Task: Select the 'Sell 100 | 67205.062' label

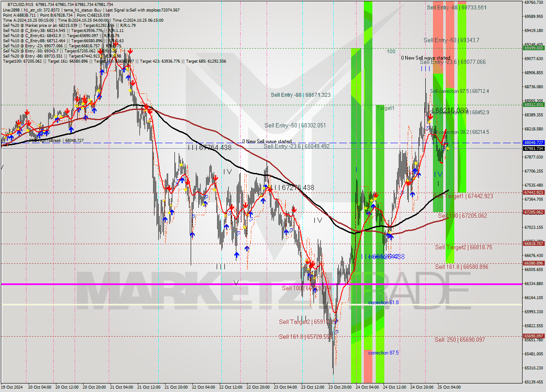Action: click(x=462, y=216)
